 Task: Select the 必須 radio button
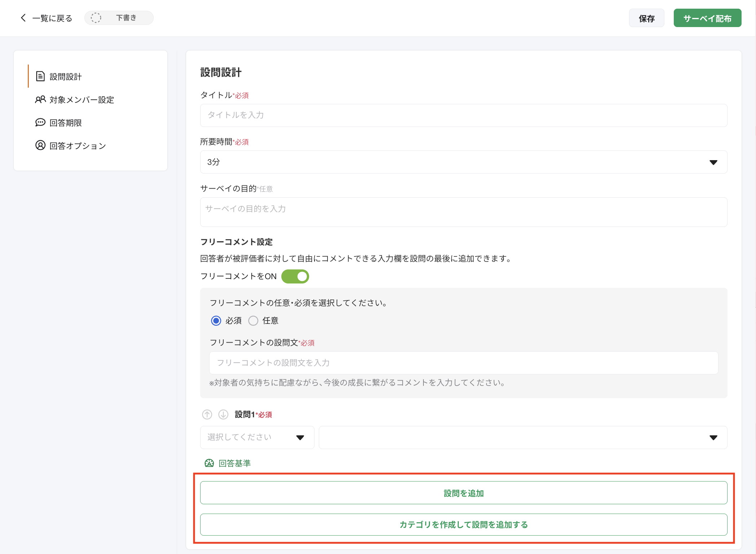point(216,321)
